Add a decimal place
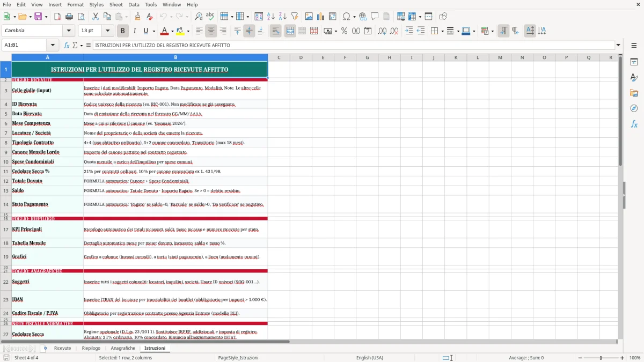Screen dimensions: 644x362 click(383, 31)
